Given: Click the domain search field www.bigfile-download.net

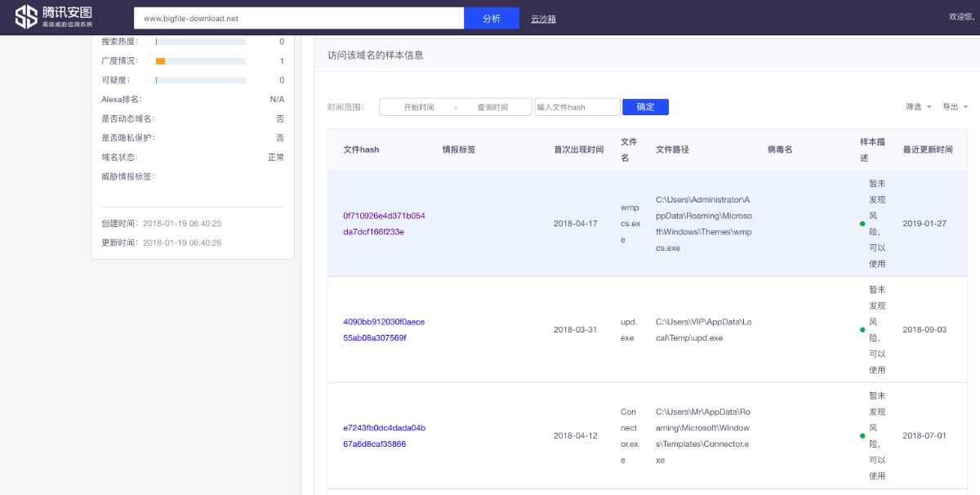Looking at the screenshot, I should click(x=299, y=18).
